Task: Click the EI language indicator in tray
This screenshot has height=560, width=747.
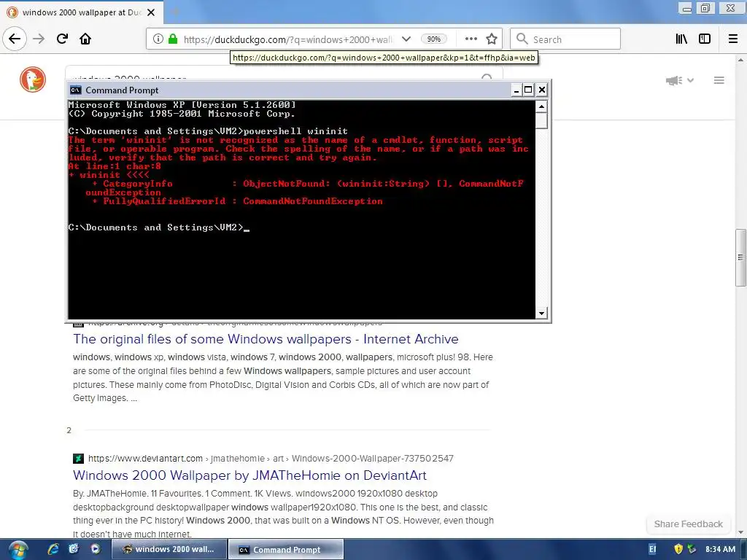Action: 652,550
